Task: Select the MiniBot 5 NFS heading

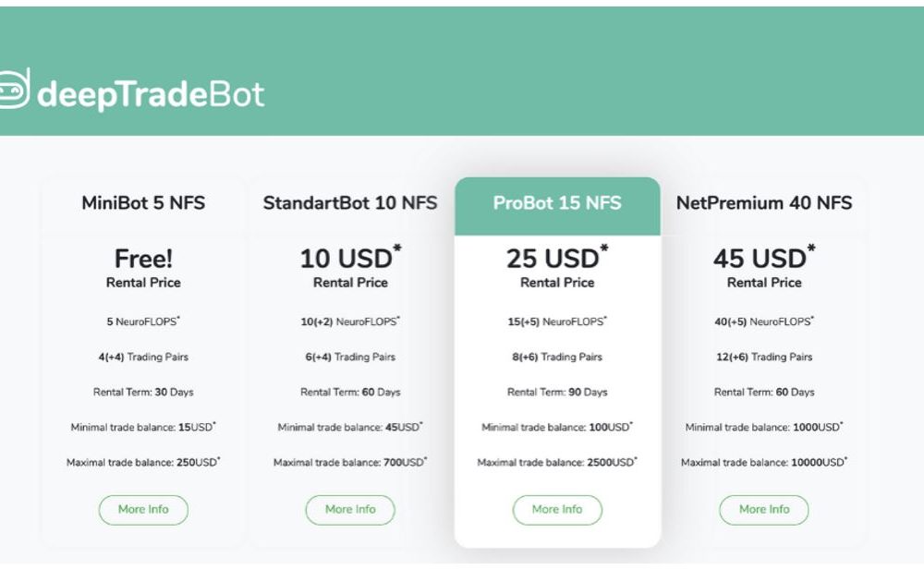Action: coord(143,202)
